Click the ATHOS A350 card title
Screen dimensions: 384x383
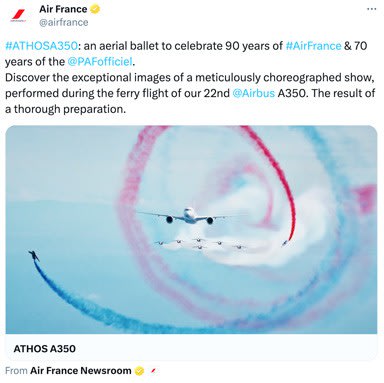click(45, 349)
